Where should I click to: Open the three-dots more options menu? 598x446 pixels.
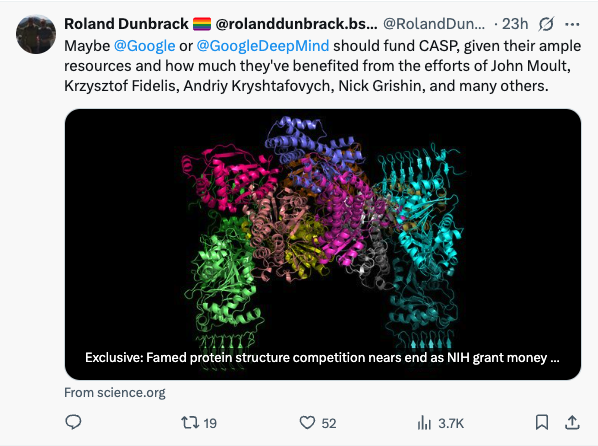tap(572, 24)
